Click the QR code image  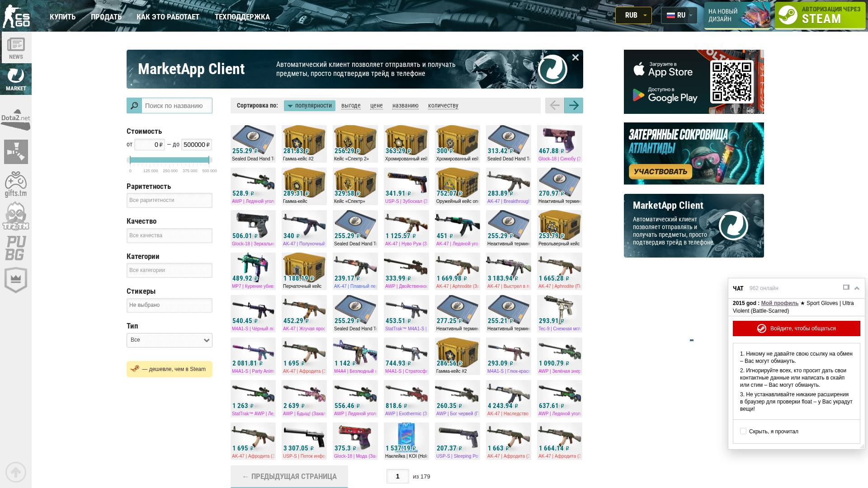click(732, 82)
